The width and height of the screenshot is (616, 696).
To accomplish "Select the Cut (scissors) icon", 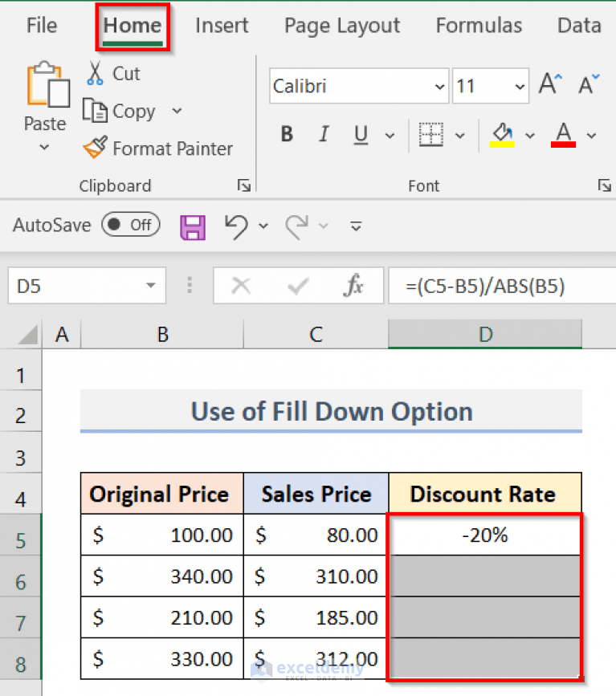I will click(x=95, y=73).
